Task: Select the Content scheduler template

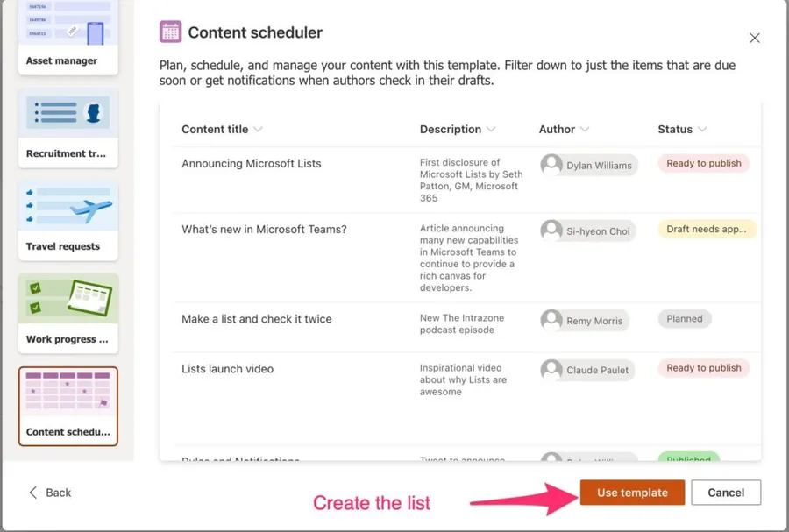Action: pyautogui.click(x=68, y=406)
